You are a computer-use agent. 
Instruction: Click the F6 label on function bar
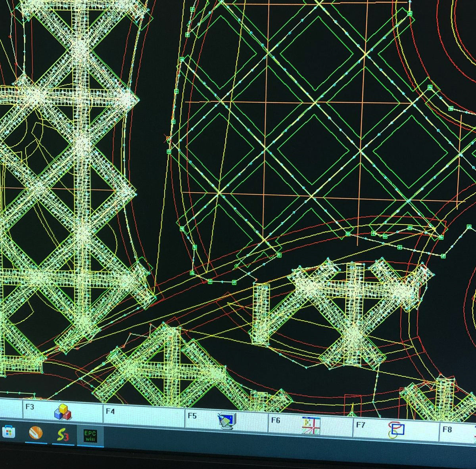(x=275, y=420)
